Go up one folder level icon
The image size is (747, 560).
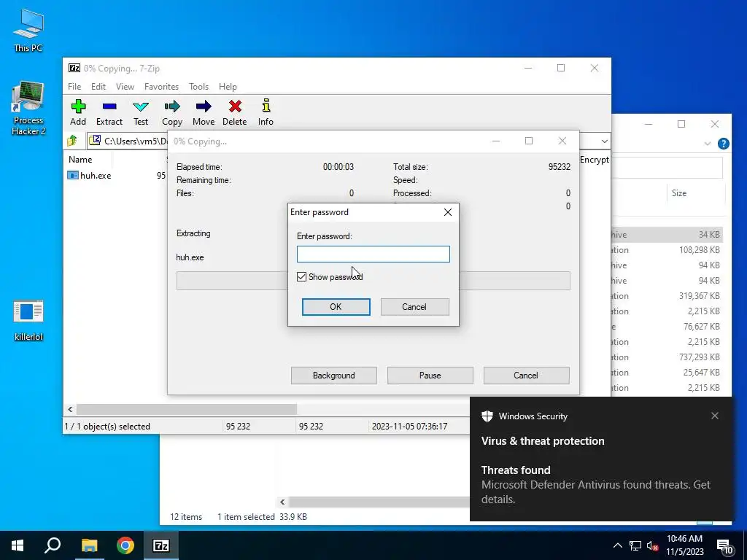click(x=72, y=141)
